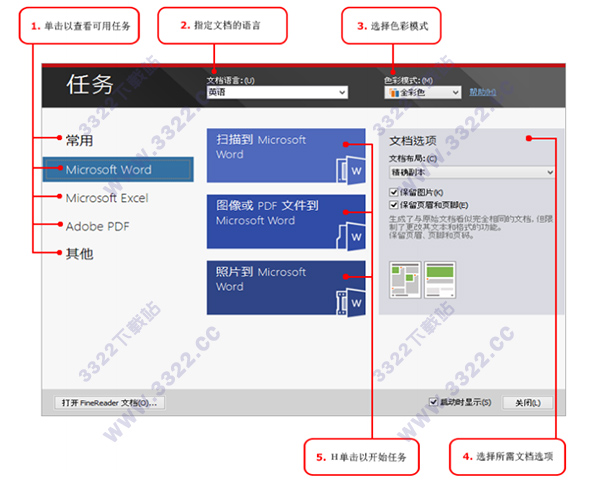
Task: Select the 常用 category
Action: [79, 140]
